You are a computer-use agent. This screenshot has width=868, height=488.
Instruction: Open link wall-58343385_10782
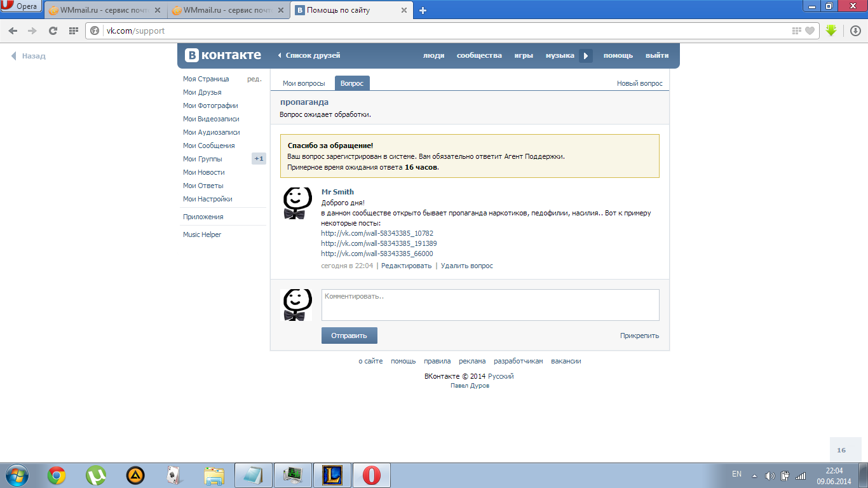coord(377,233)
